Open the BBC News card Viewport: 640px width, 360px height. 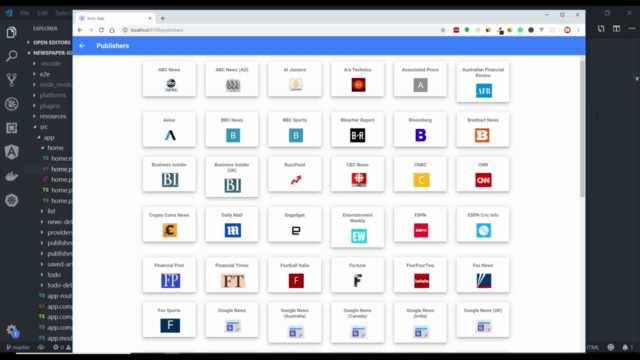(x=232, y=129)
